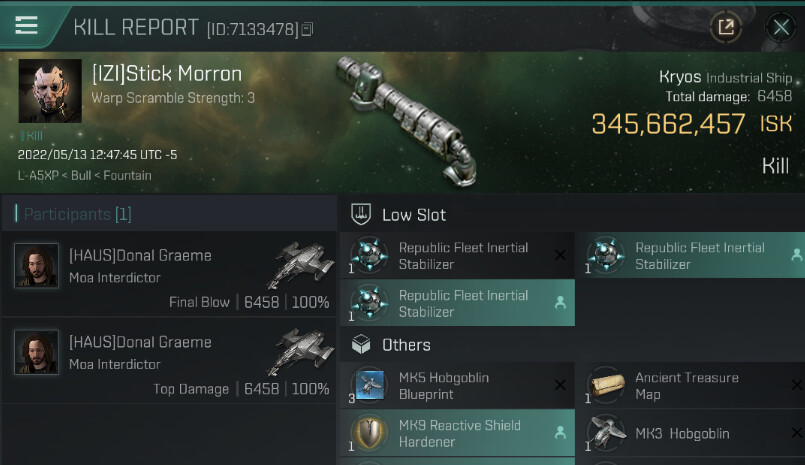Click the share kill report icon

tap(725, 27)
